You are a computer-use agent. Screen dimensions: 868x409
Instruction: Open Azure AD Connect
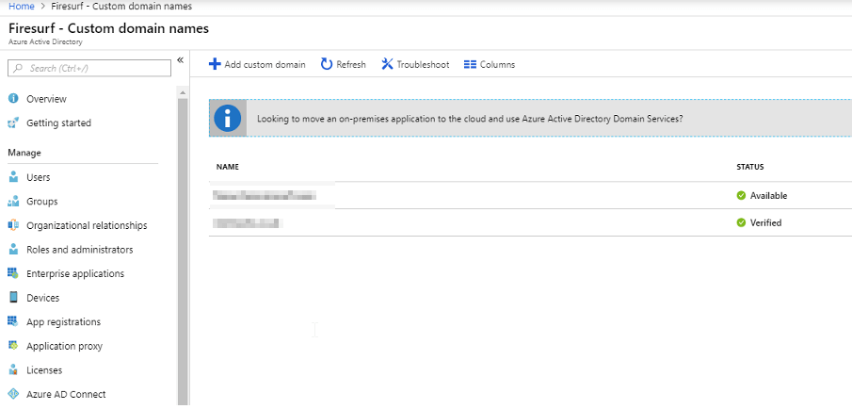tap(66, 394)
